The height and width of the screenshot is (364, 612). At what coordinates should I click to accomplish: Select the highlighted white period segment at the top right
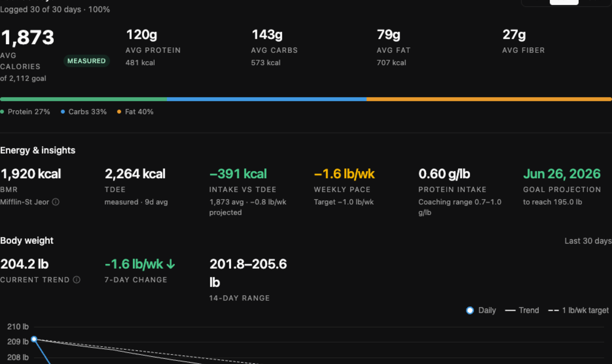point(564,2)
